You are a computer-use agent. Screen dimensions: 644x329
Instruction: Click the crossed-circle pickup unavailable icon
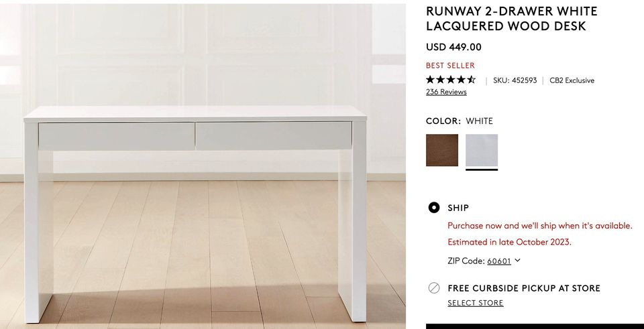click(434, 288)
